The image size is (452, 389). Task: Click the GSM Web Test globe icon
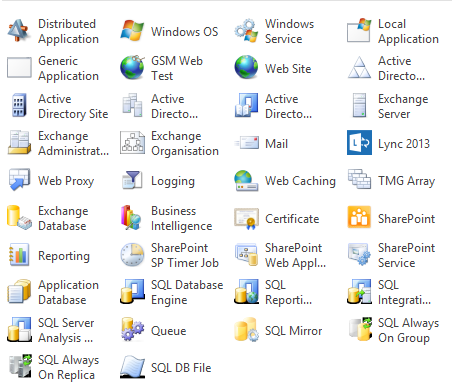132,68
